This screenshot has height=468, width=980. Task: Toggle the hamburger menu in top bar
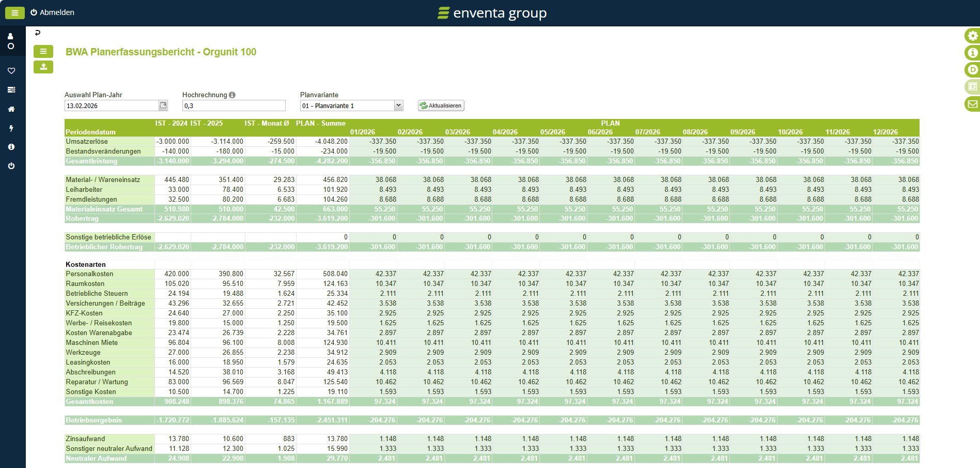(x=14, y=13)
